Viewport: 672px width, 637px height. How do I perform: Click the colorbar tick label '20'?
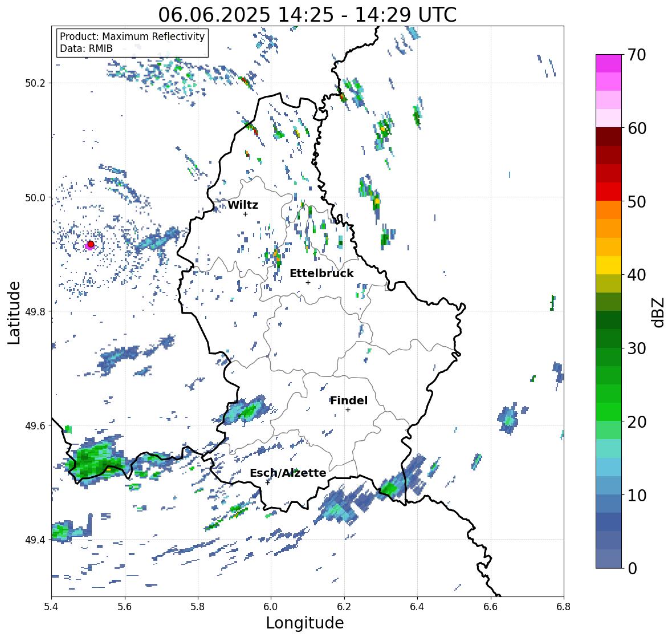pyautogui.click(x=637, y=422)
